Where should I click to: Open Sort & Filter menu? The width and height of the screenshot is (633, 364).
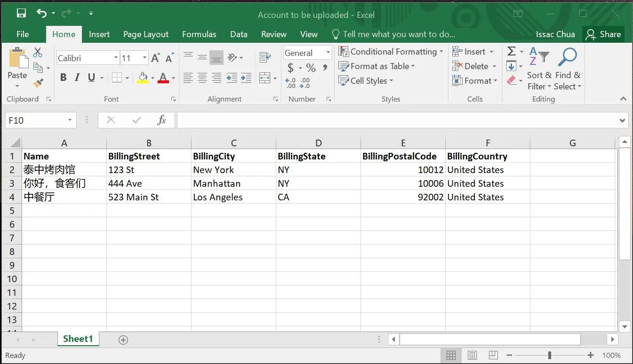pos(539,69)
